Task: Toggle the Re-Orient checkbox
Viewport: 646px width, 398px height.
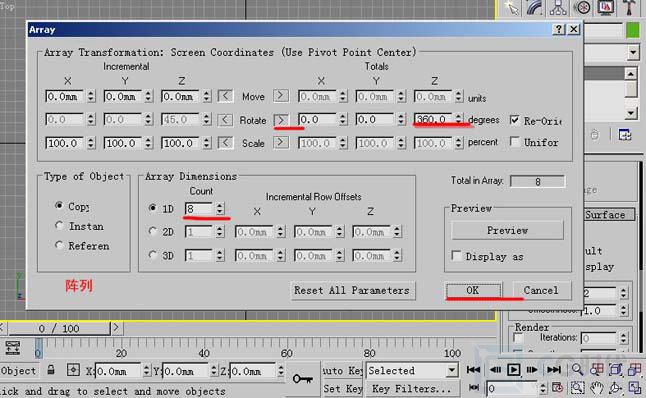Action: point(514,120)
